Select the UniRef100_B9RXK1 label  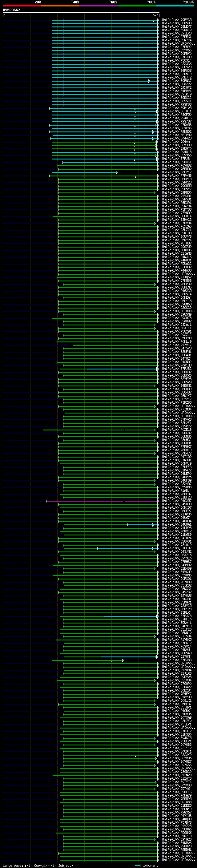click(x=177, y=162)
